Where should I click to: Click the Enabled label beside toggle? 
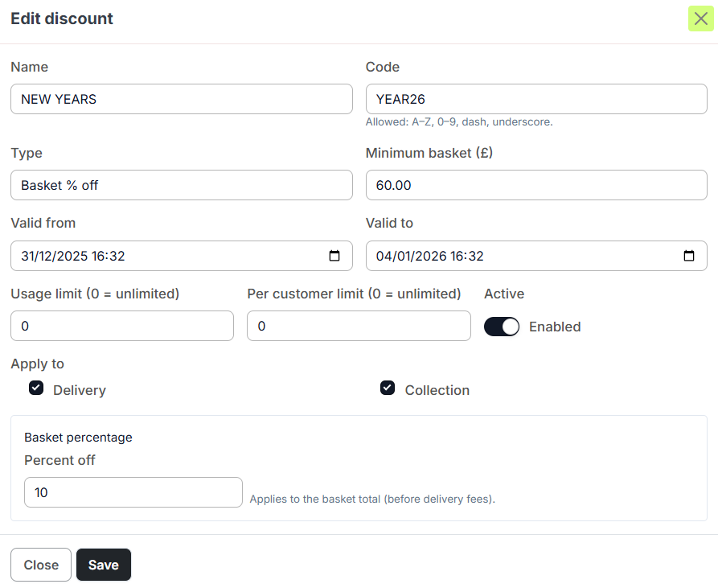click(x=555, y=327)
